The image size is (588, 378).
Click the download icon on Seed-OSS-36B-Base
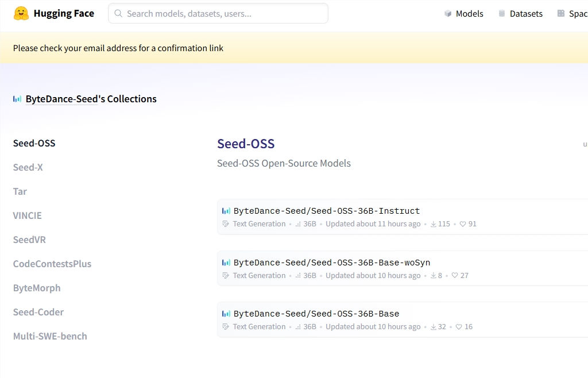[x=434, y=327]
